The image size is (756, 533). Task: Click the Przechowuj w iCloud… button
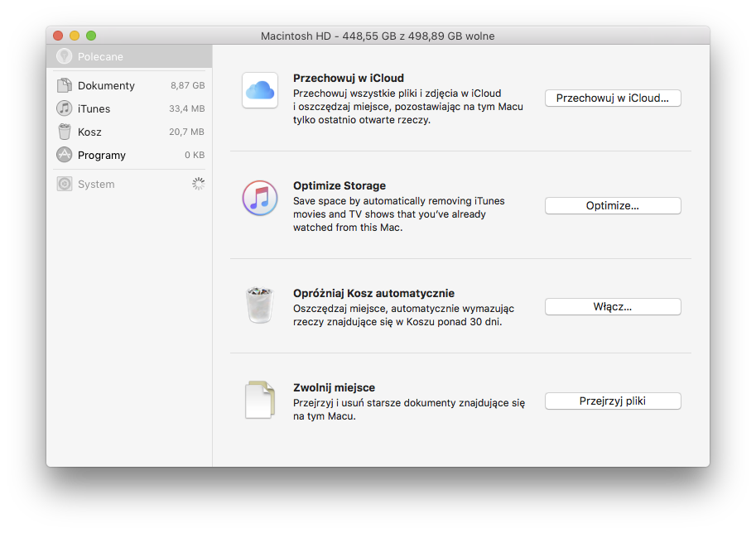pos(613,98)
